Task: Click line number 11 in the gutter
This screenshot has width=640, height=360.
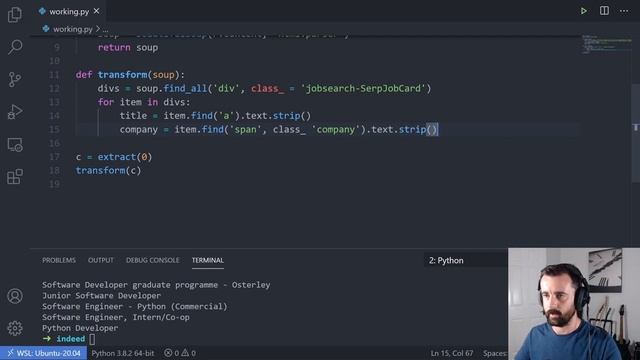Action: [54, 75]
